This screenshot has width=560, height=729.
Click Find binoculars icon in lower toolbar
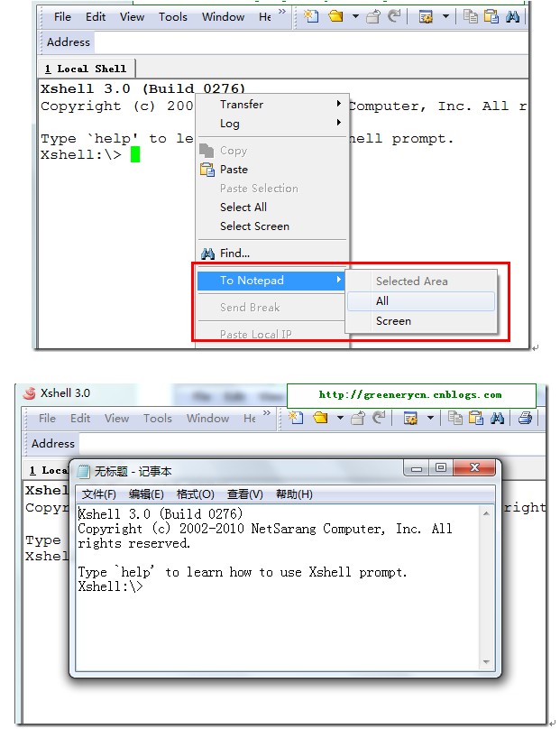click(497, 419)
